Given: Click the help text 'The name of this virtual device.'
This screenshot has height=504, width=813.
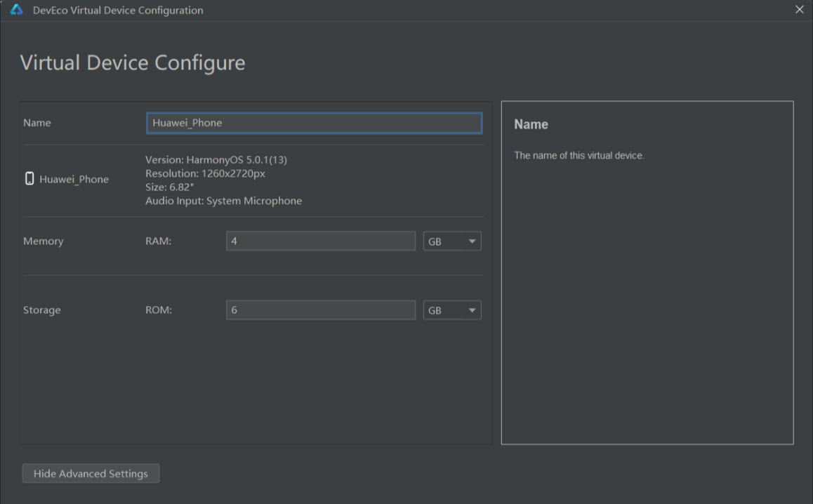Looking at the screenshot, I should [x=579, y=156].
